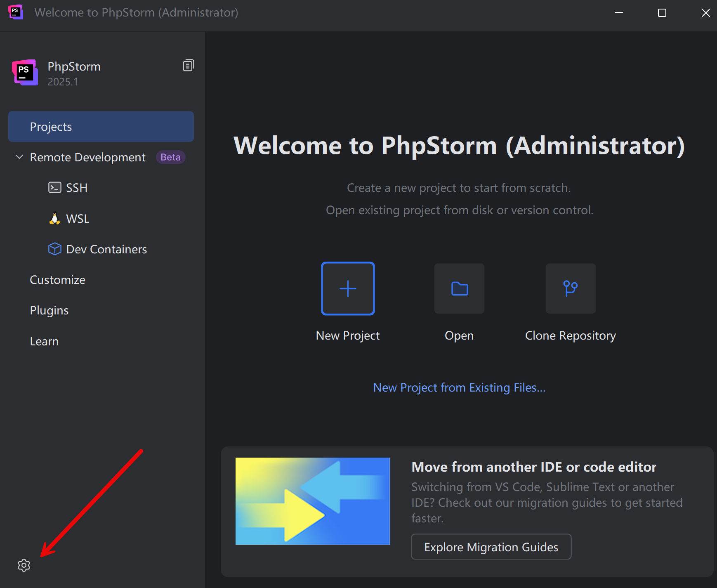Go to the Plugins section

point(49,310)
